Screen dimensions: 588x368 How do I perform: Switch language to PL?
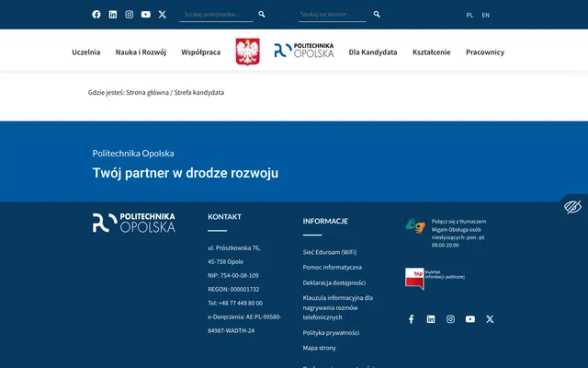(x=469, y=15)
